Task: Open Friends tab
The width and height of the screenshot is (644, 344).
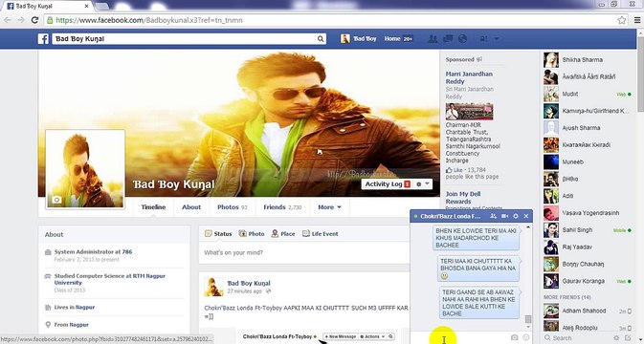Action: tap(282, 207)
